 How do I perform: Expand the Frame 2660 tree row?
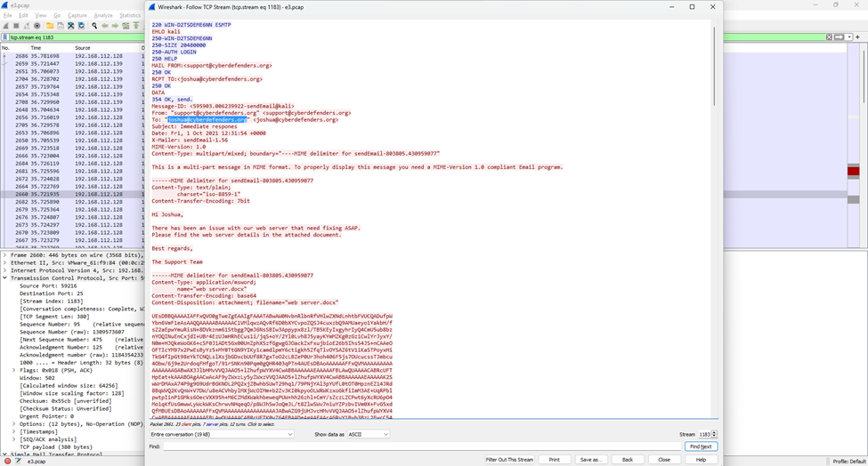pyautogui.click(x=4, y=255)
